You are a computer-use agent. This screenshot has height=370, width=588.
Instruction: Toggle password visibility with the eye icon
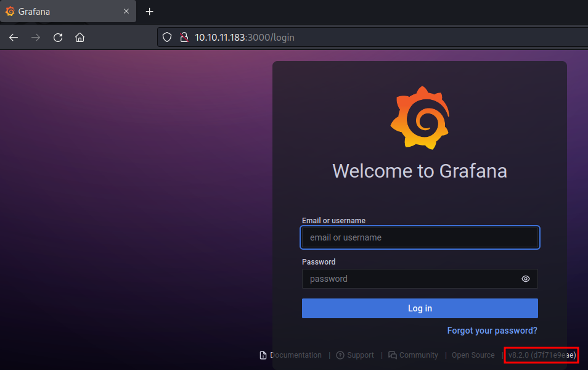(525, 279)
